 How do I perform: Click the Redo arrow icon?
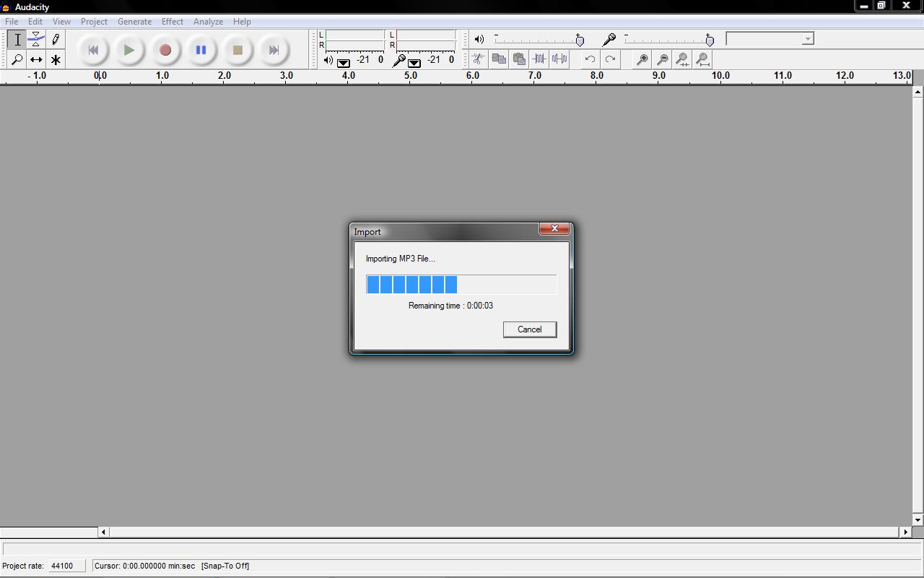tap(610, 59)
